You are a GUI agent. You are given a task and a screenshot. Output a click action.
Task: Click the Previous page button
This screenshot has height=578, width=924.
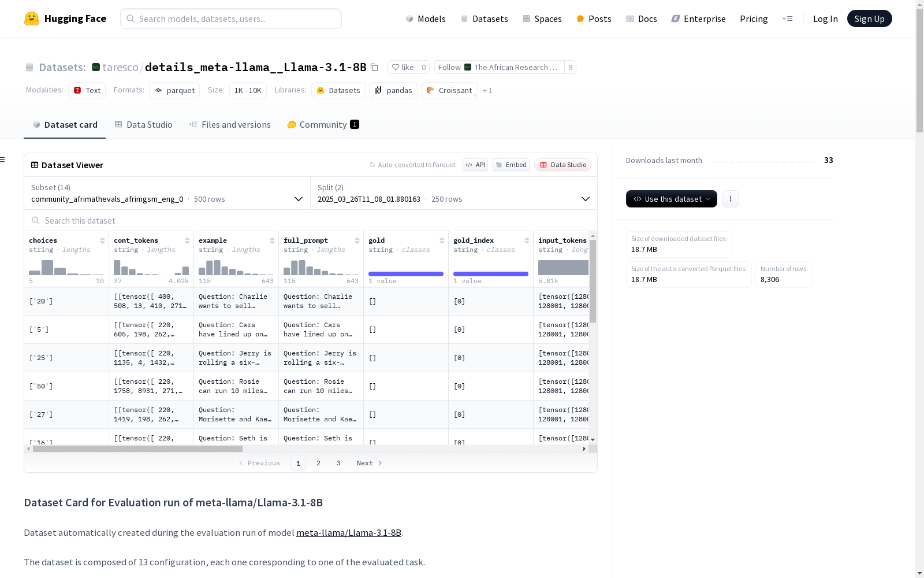click(x=259, y=463)
